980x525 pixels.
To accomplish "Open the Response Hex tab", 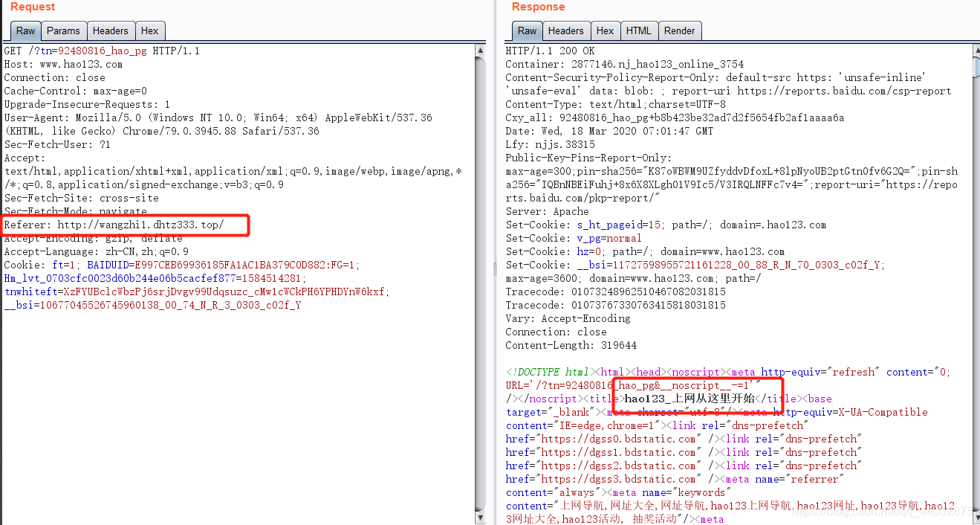I will tap(606, 30).
